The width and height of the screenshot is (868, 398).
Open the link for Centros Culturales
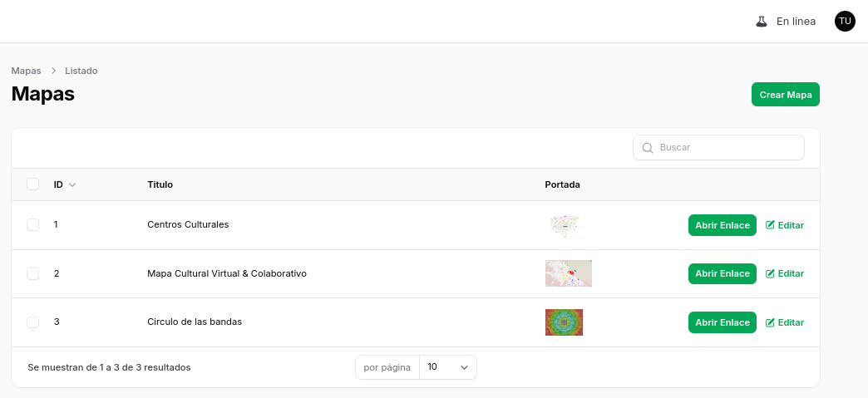722,225
